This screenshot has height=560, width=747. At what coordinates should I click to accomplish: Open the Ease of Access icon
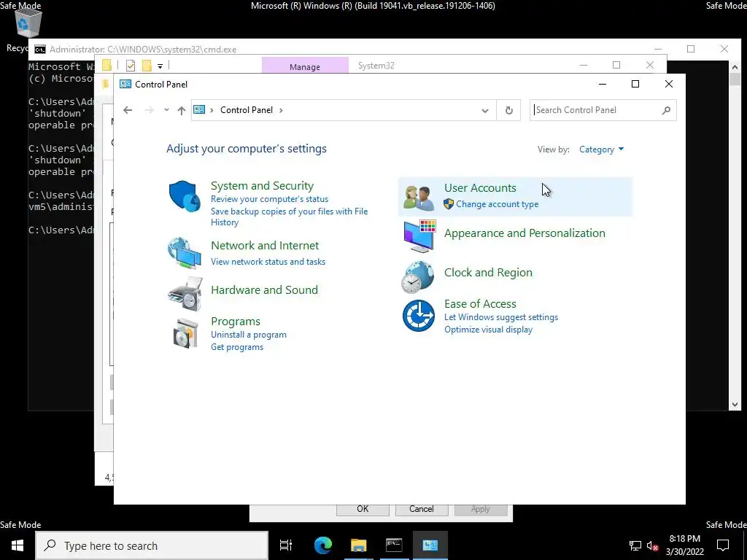click(418, 315)
